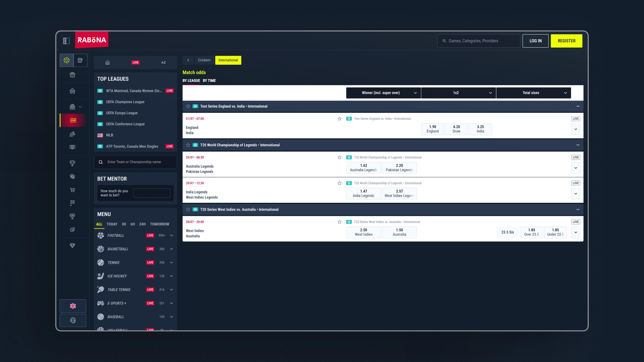Open the sports ball section icon
The width and height of the screenshot is (644, 362).
(66, 60)
